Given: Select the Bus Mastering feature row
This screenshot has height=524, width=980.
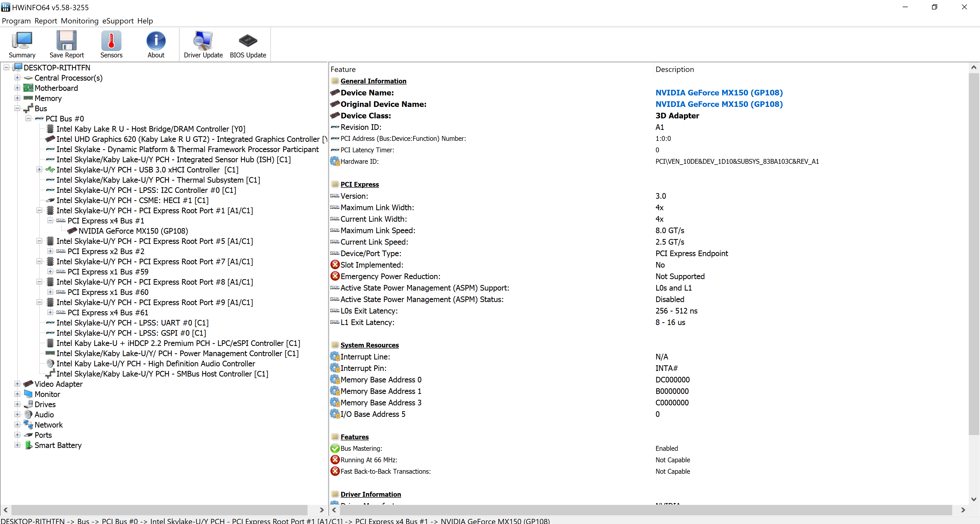Looking at the screenshot, I should (649, 449).
